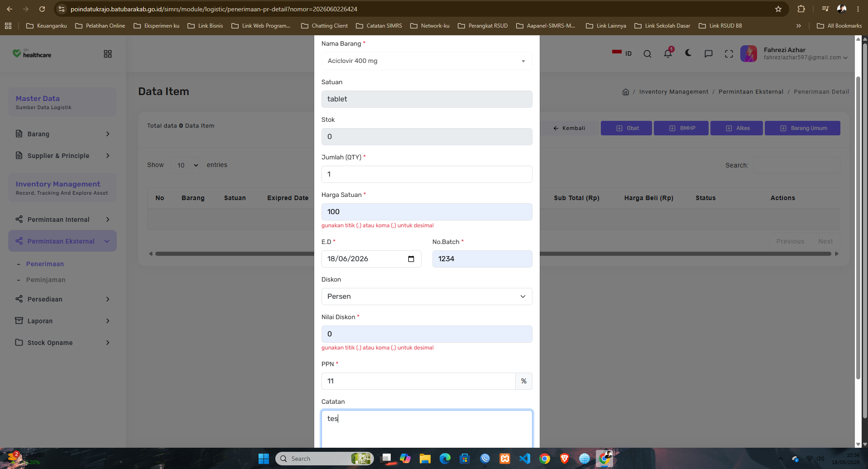Expand Permintaan Internal menu
868x469 pixels.
62,220
